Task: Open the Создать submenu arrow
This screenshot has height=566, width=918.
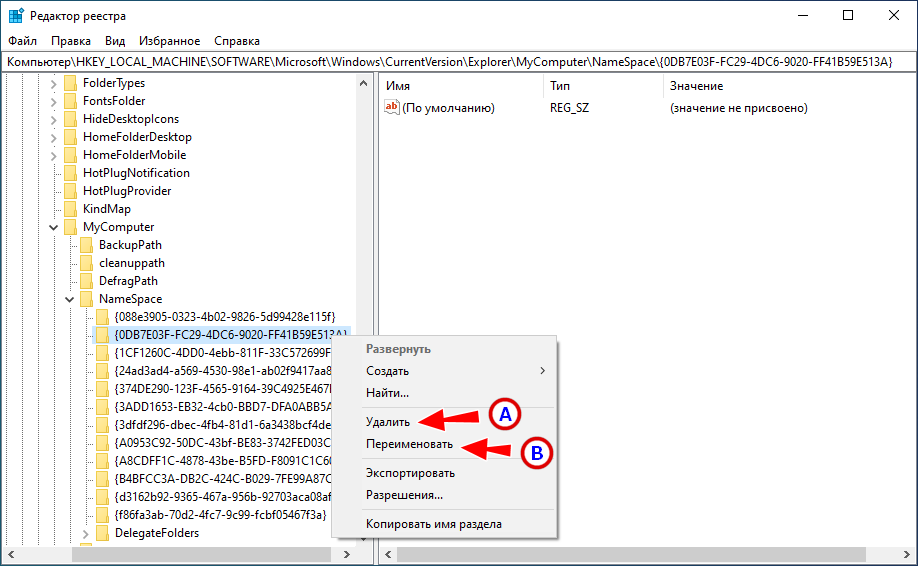Action: click(543, 371)
